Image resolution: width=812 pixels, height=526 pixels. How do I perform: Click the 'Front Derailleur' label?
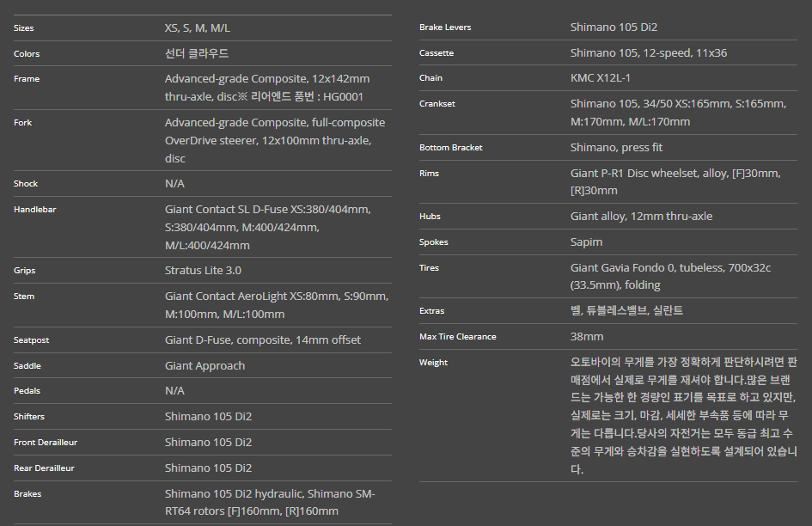[45, 443]
